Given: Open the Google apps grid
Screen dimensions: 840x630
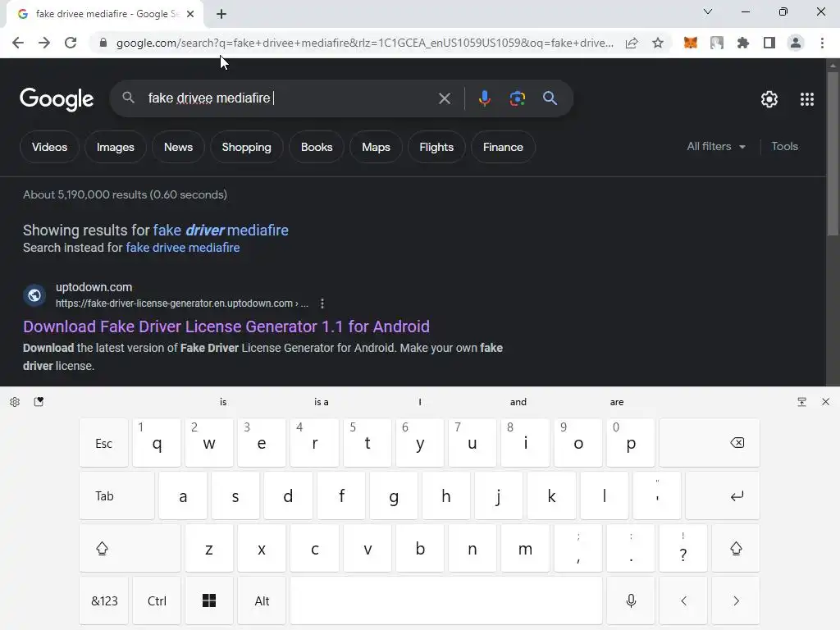Looking at the screenshot, I should coord(807,99).
